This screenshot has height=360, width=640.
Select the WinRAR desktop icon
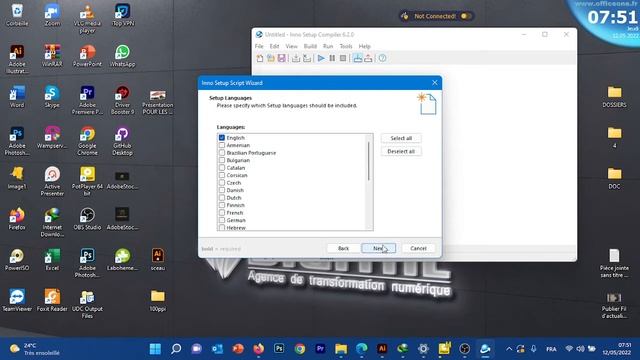(x=52, y=56)
